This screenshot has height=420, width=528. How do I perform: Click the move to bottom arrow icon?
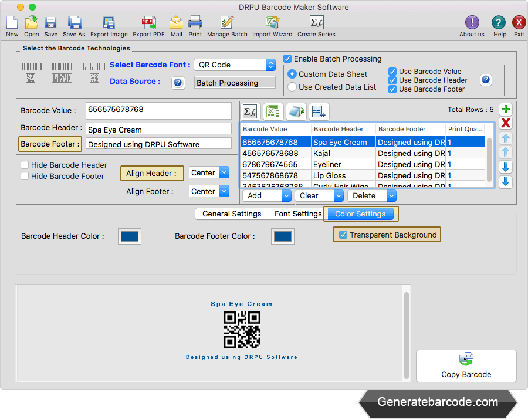tap(506, 182)
